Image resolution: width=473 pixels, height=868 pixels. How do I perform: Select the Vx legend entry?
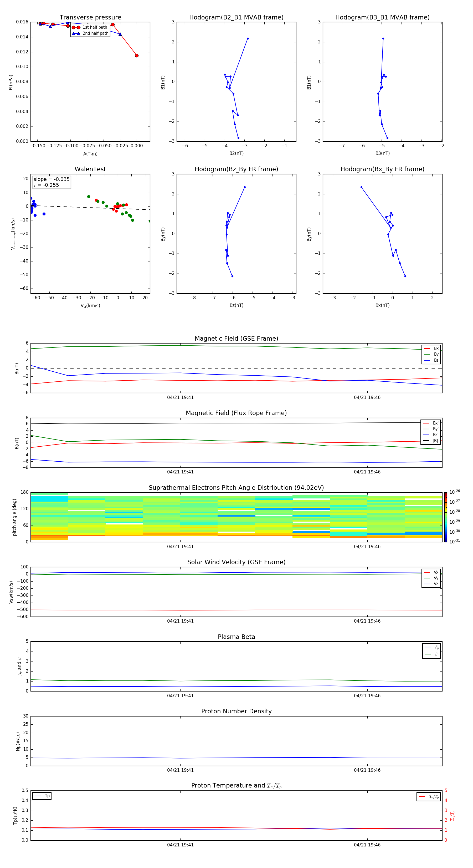pyautogui.click(x=431, y=572)
